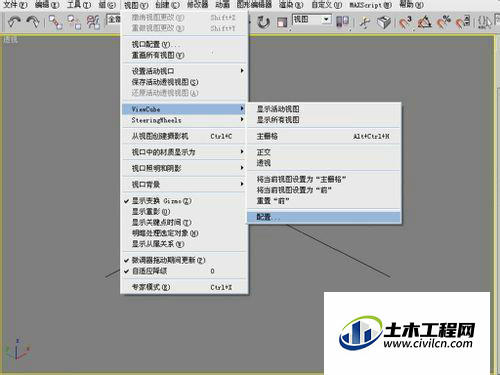Select 正交 in the ViewCube submenu

point(324,152)
